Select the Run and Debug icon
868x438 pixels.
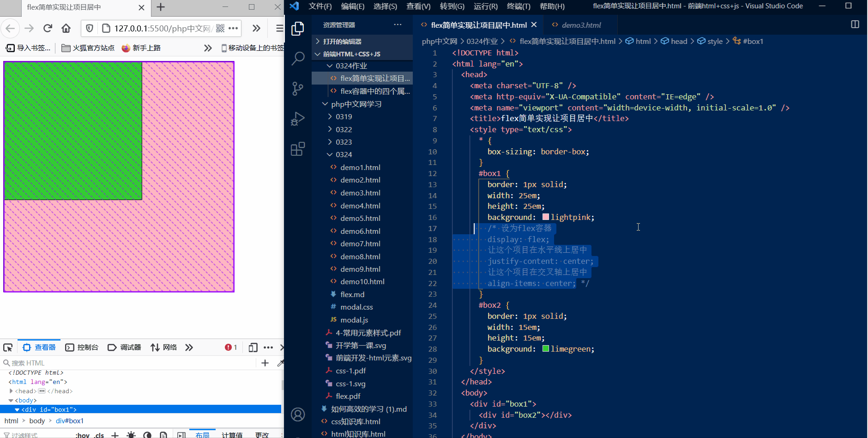coord(298,118)
